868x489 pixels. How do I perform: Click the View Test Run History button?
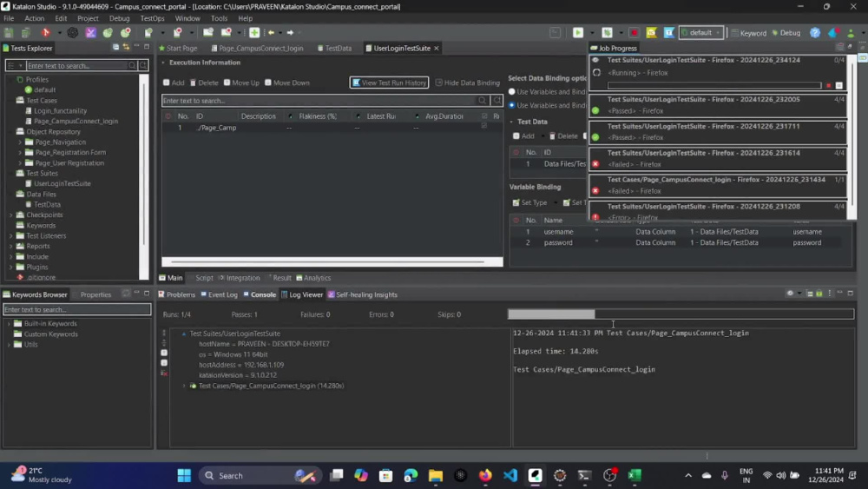[x=389, y=83]
